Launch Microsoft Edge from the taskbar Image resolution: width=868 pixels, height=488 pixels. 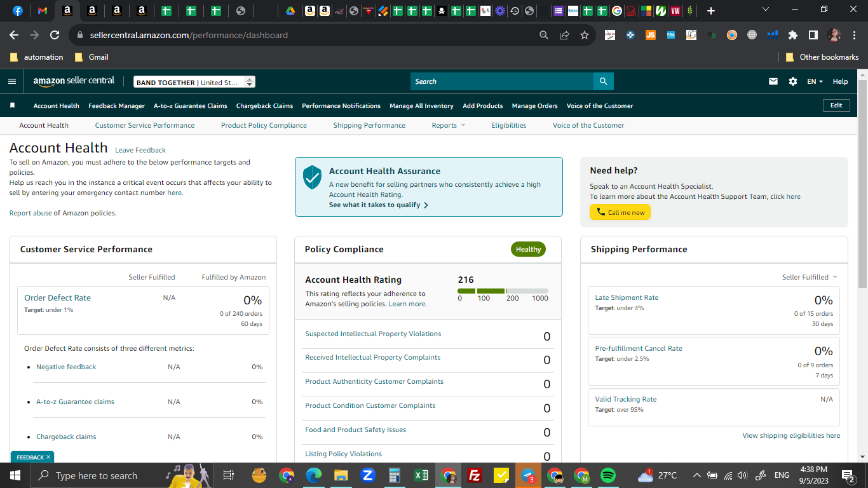click(313, 475)
